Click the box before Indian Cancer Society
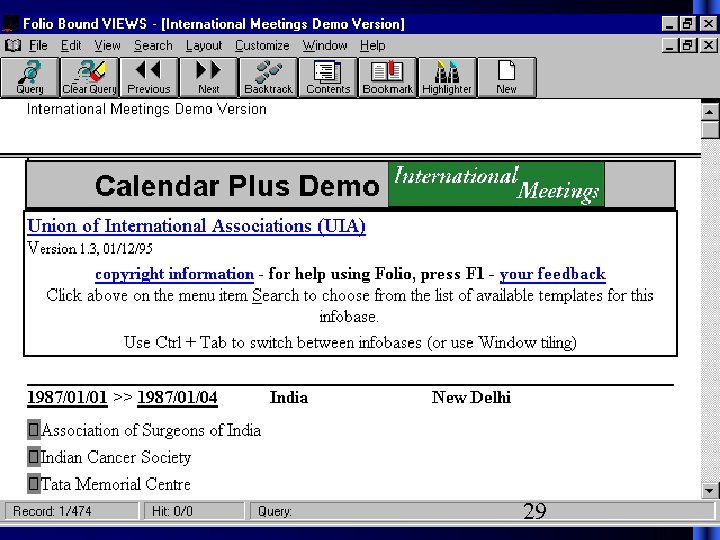Screen dimensions: 720x540 point(34,457)
